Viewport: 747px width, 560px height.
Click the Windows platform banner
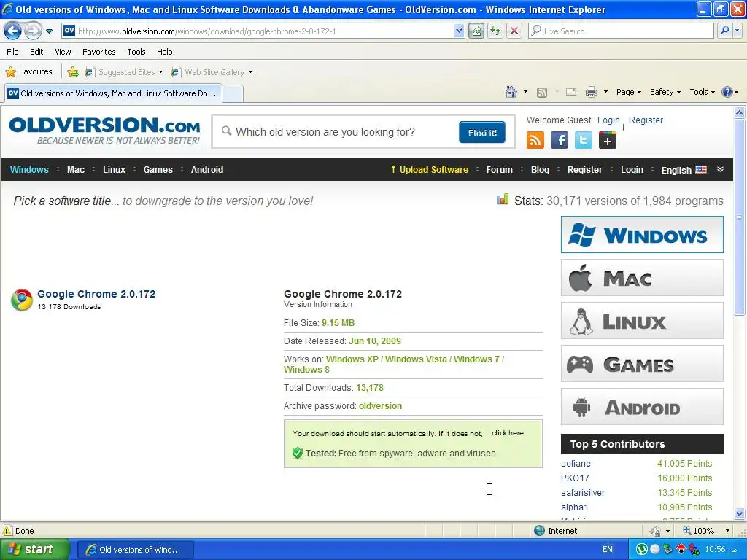click(x=642, y=234)
